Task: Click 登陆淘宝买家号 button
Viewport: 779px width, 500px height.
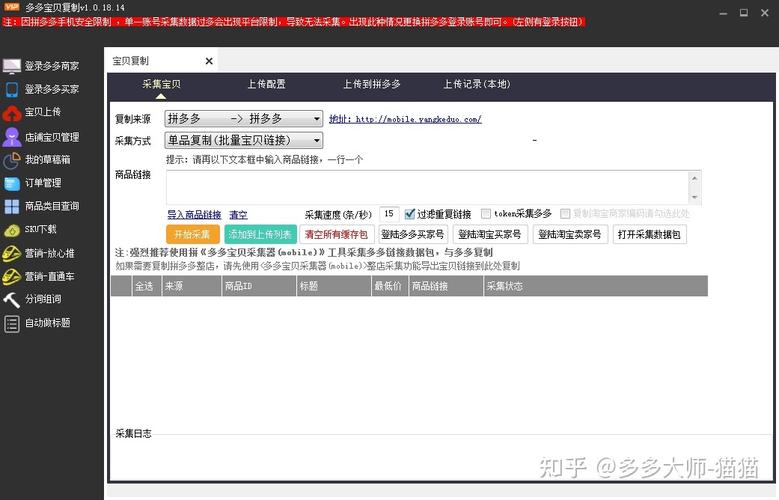Action: pos(490,235)
